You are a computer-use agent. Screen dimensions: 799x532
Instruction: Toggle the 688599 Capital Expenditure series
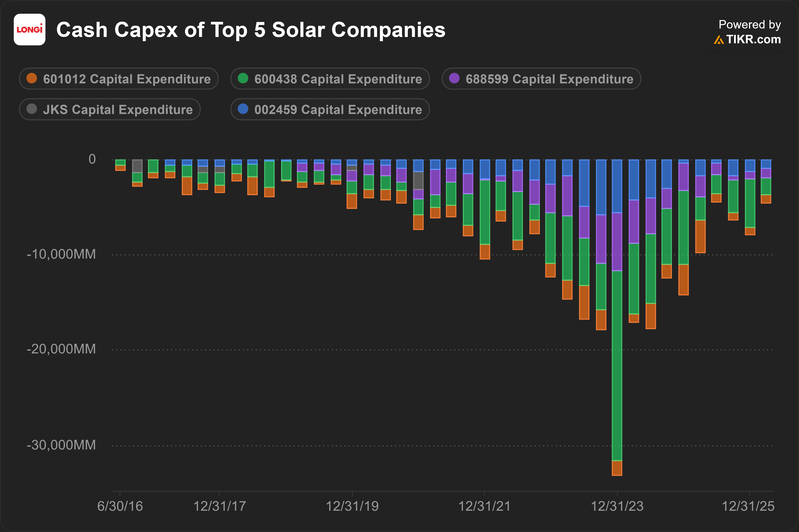click(x=541, y=79)
